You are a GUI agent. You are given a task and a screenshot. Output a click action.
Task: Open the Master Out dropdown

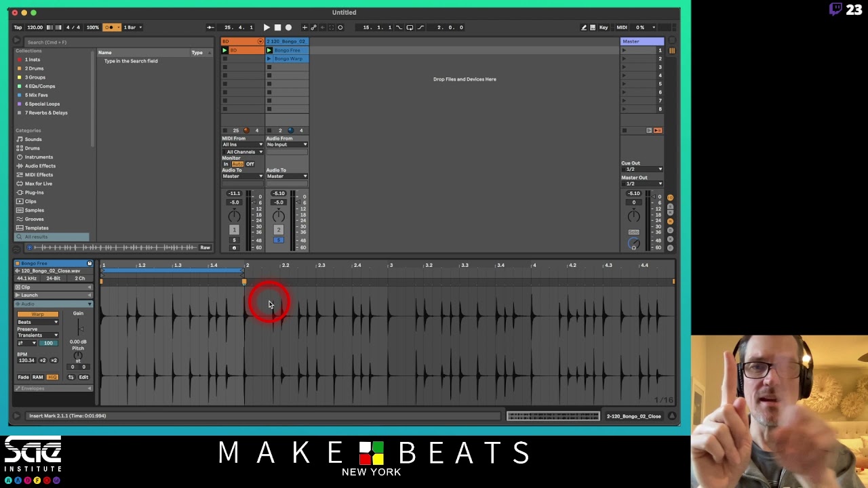tap(642, 184)
